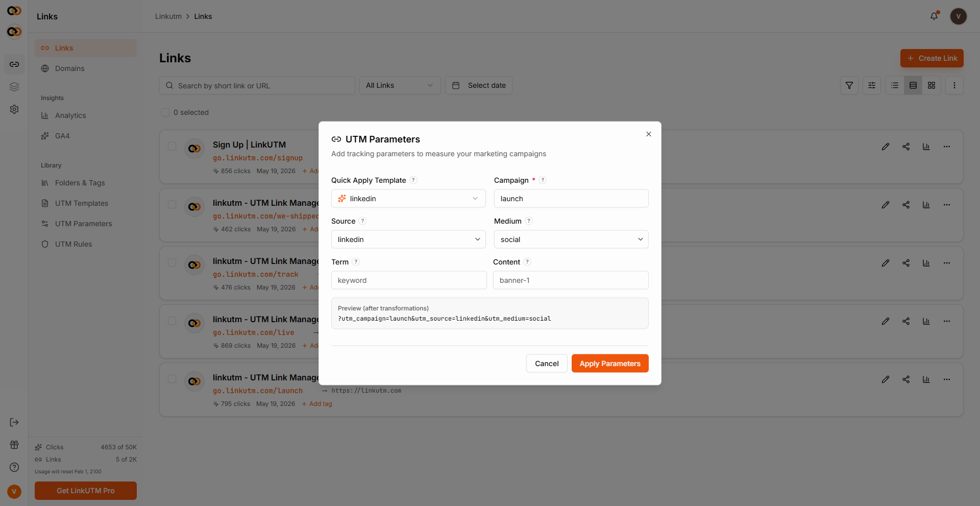The width and height of the screenshot is (980, 506).
Task: Click the Search by short link field
Action: [257, 85]
